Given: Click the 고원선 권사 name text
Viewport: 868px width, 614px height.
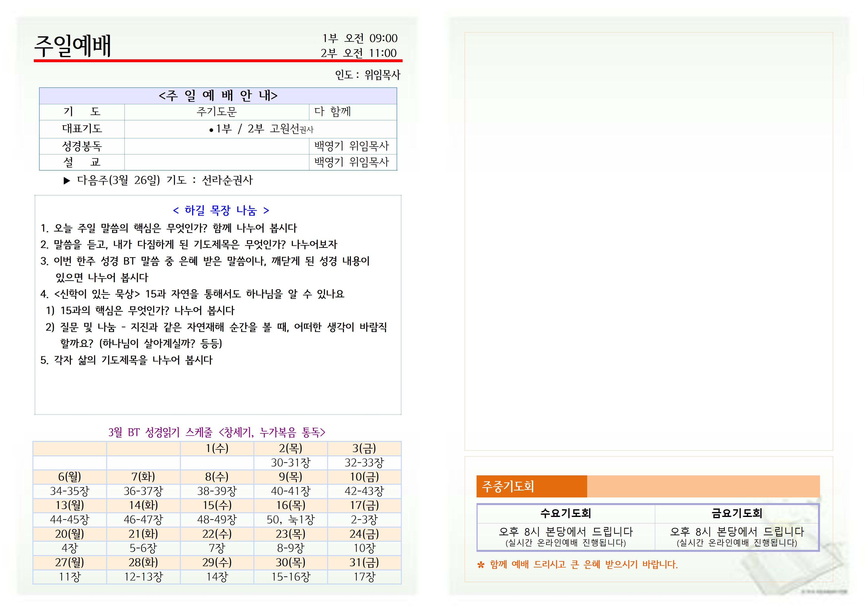Looking at the screenshot, I should pos(291,129).
